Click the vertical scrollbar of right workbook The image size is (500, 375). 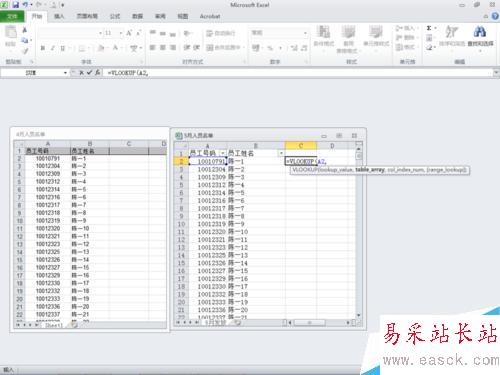pos(359,233)
